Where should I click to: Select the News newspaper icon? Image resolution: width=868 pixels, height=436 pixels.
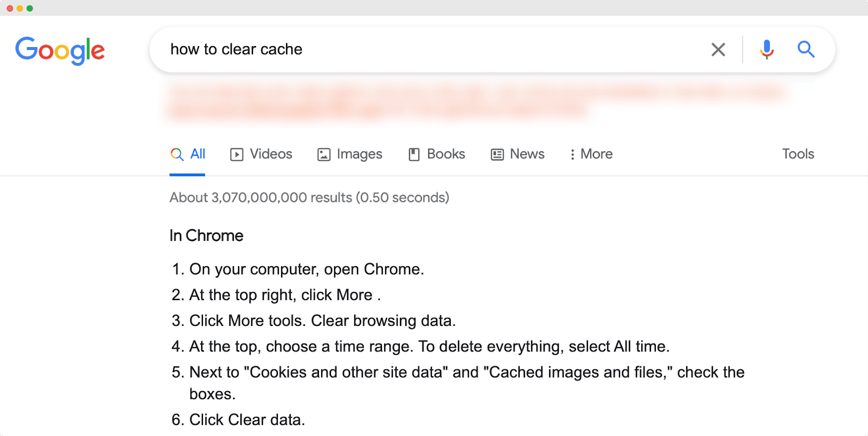496,154
